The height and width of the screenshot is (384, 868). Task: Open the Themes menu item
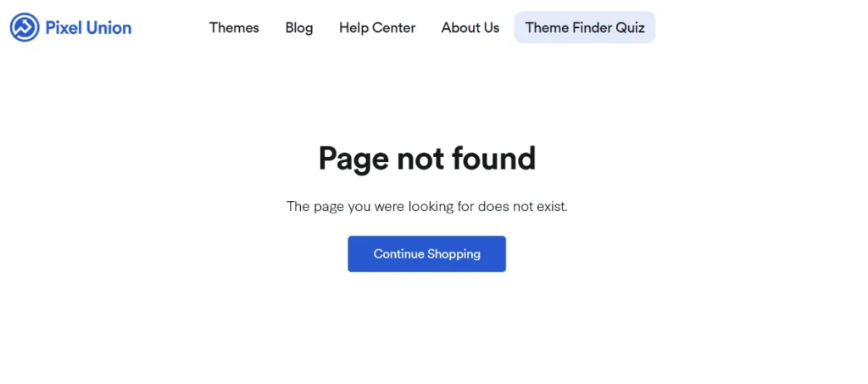pyautogui.click(x=234, y=28)
